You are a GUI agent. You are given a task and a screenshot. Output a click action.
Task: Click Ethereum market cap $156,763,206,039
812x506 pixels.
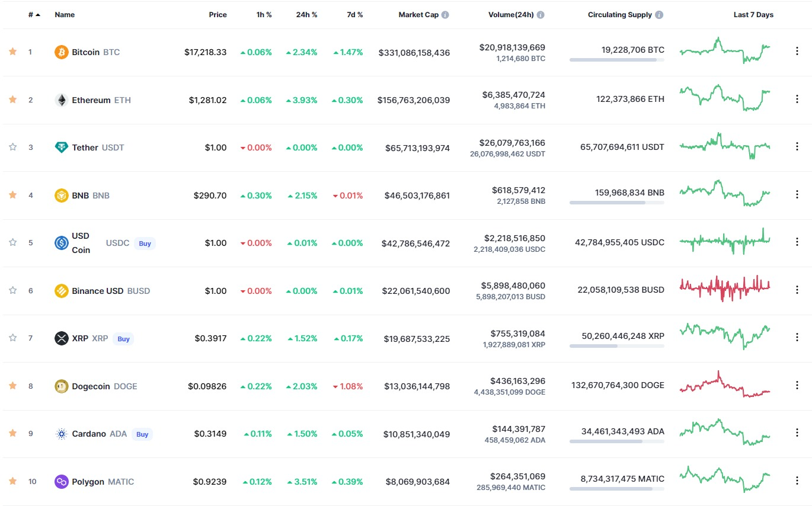414,100
